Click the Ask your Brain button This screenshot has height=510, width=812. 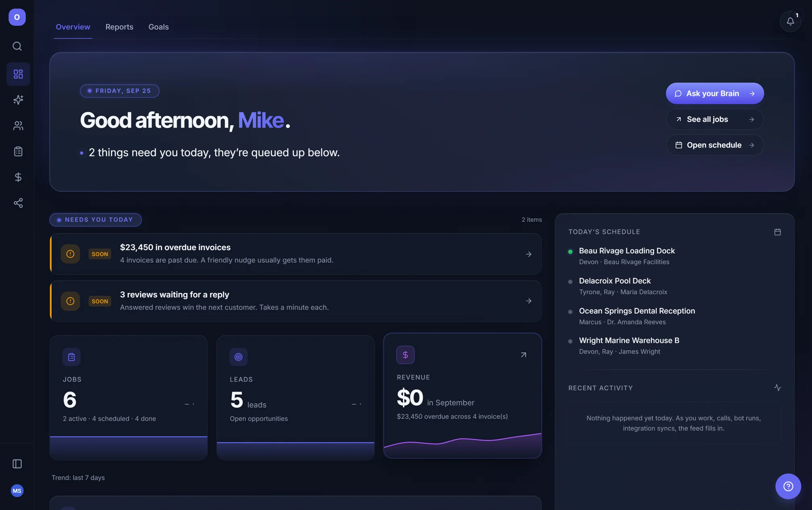(x=715, y=93)
